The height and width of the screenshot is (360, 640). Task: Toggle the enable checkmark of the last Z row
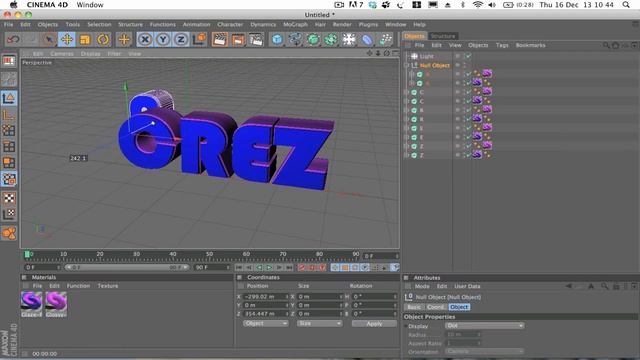click(468, 155)
